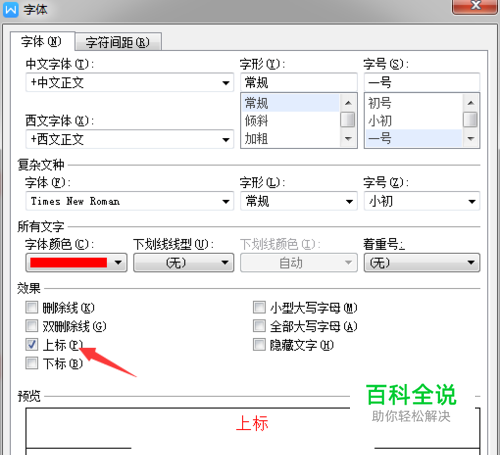
Task: Open the complex script 字形(L) dropdown
Action: click(x=299, y=201)
